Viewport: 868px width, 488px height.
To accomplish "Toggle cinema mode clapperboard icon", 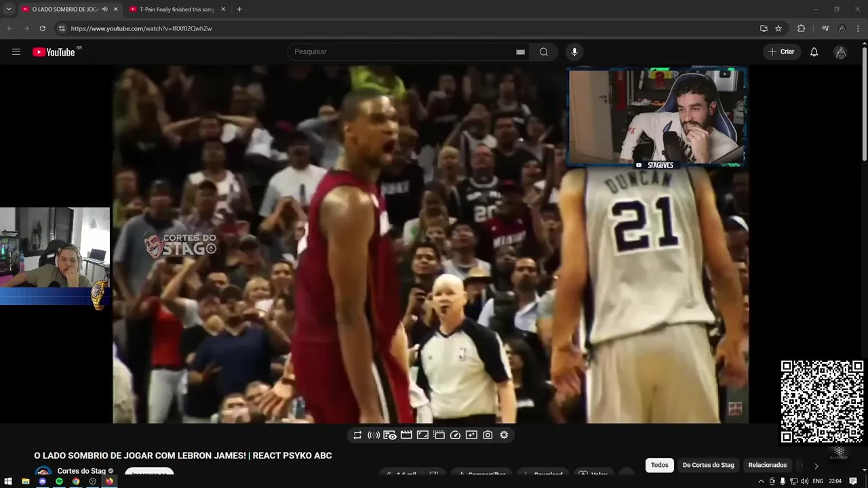I will 406,435.
